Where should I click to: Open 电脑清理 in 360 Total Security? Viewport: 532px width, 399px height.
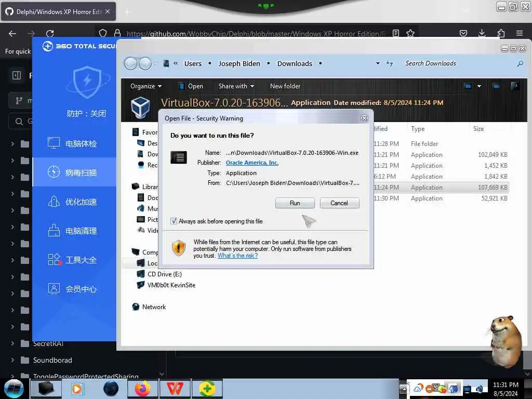click(x=74, y=231)
